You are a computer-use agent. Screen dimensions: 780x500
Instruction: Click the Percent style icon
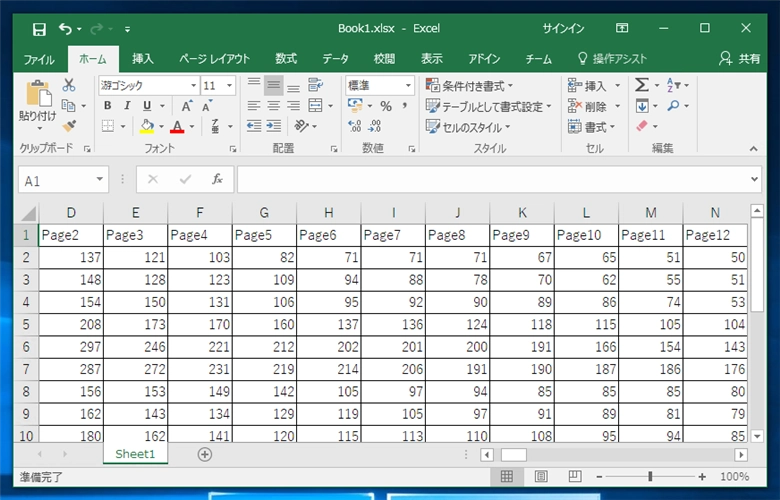click(x=386, y=106)
